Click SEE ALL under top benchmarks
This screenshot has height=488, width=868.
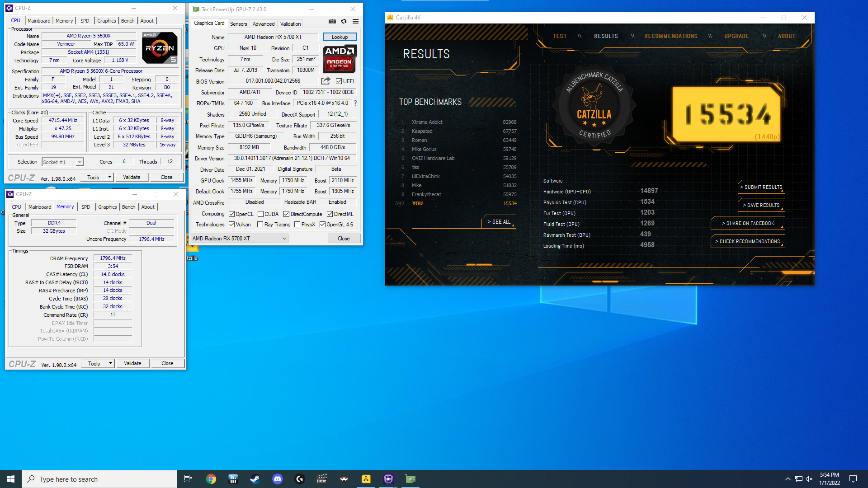499,222
